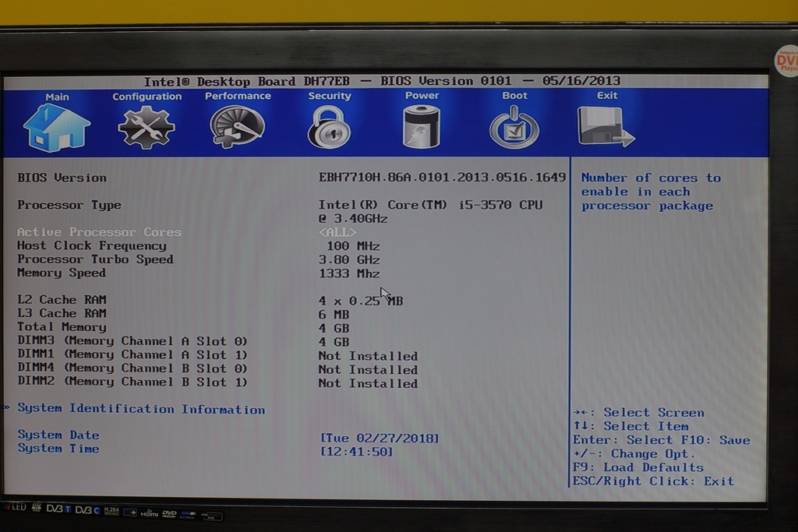Click the F9: Load Defaults hint
The width and height of the screenshot is (798, 532).
click(638, 467)
